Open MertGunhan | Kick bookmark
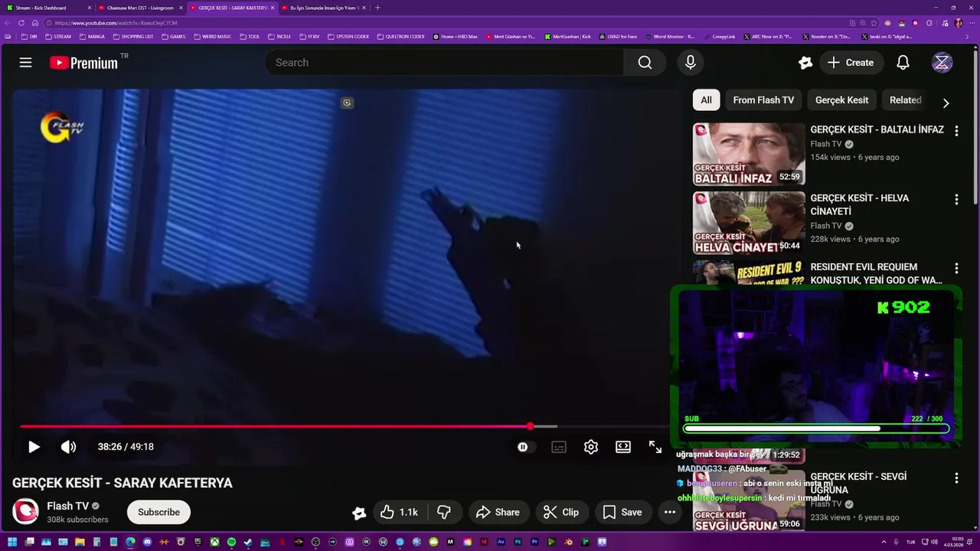The width and height of the screenshot is (980, 551). click(x=567, y=36)
